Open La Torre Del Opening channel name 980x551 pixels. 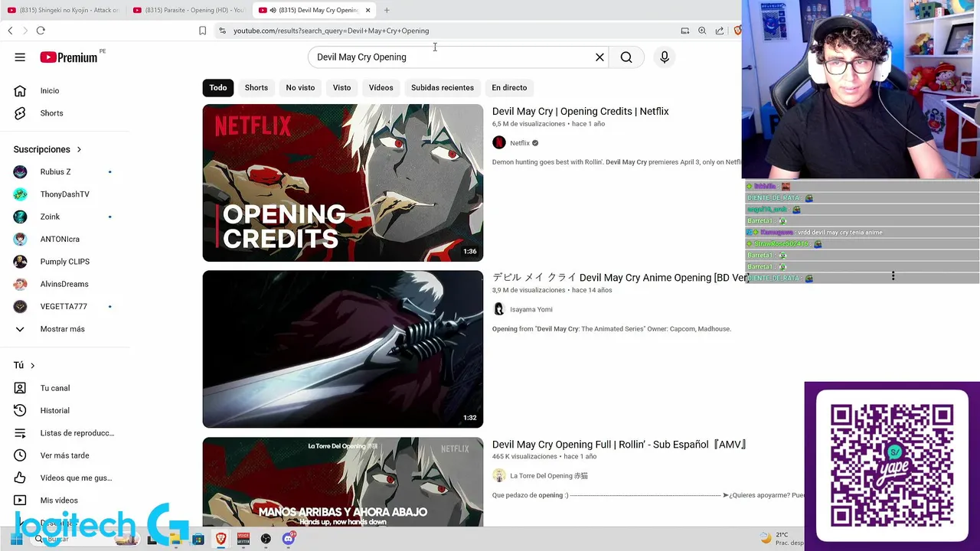[x=549, y=476]
